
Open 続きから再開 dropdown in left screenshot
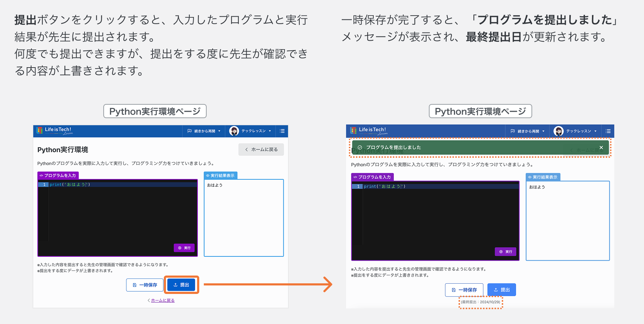point(204,131)
